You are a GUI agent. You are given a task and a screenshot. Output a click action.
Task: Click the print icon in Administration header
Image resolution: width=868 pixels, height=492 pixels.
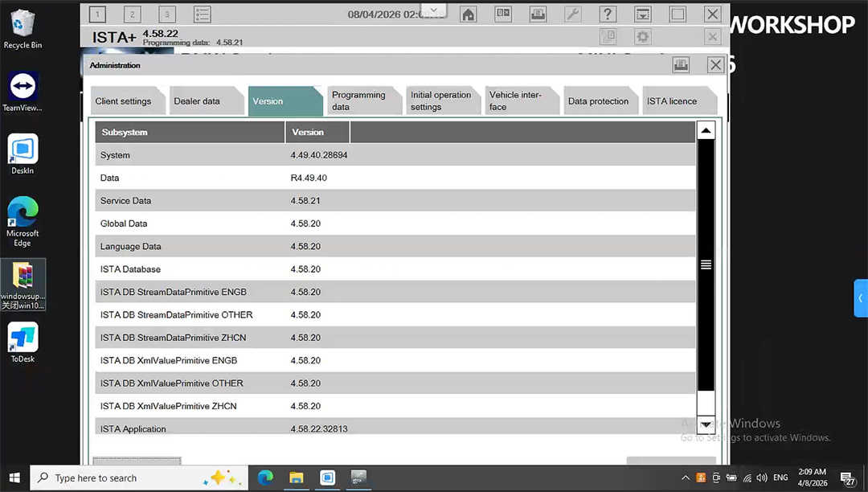click(x=681, y=65)
